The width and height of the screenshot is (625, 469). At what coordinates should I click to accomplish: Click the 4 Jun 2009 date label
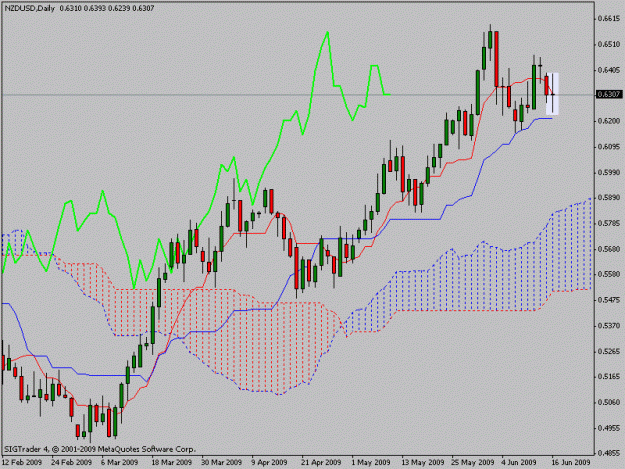tap(519, 463)
